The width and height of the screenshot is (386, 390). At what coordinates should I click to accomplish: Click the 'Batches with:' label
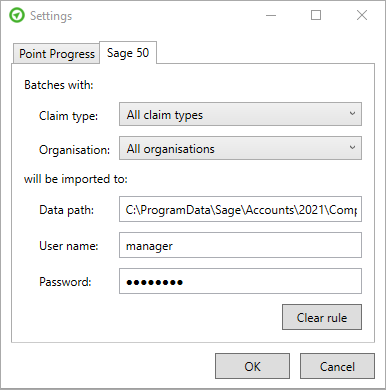pos(59,85)
